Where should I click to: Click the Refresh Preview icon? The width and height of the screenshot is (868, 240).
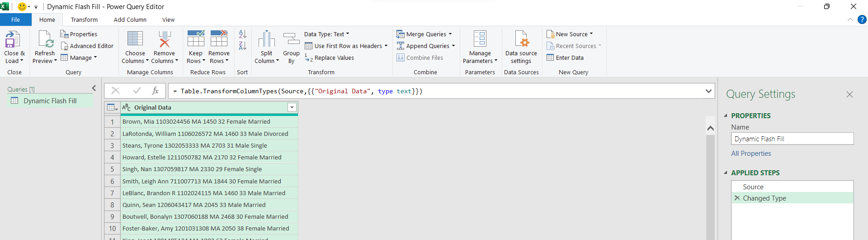[45, 39]
